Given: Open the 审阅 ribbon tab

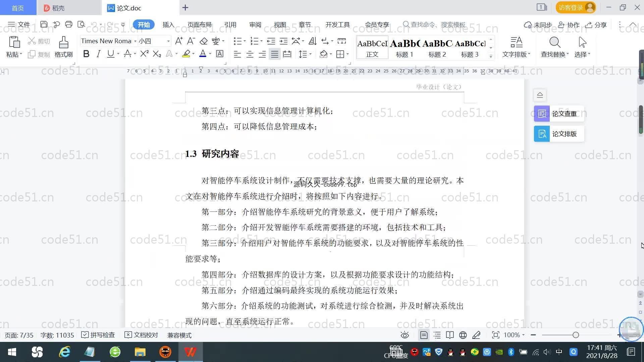Looking at the screenshot, I should coord(255,24).
